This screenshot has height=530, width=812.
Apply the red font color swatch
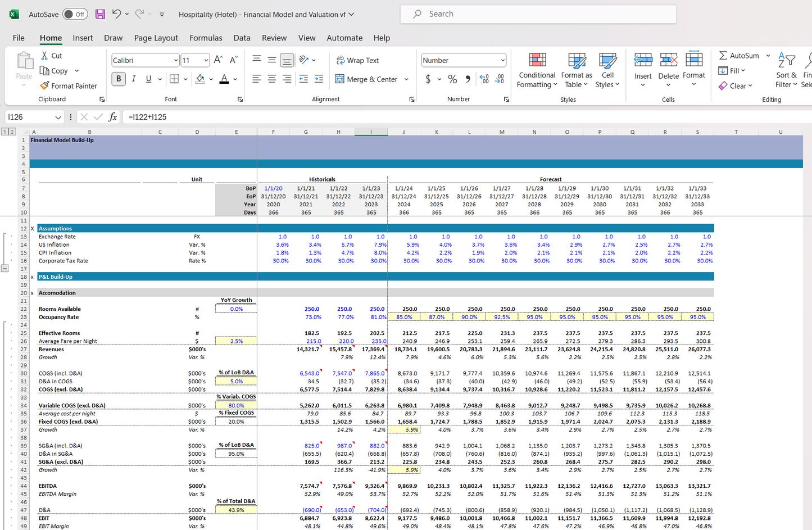(x=224, y=79)
